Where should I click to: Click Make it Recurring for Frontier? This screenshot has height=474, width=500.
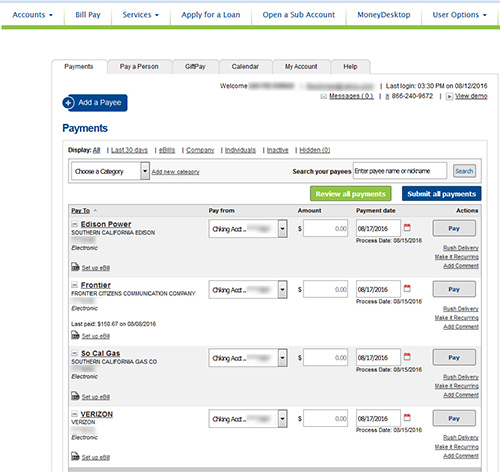(457, 318)
